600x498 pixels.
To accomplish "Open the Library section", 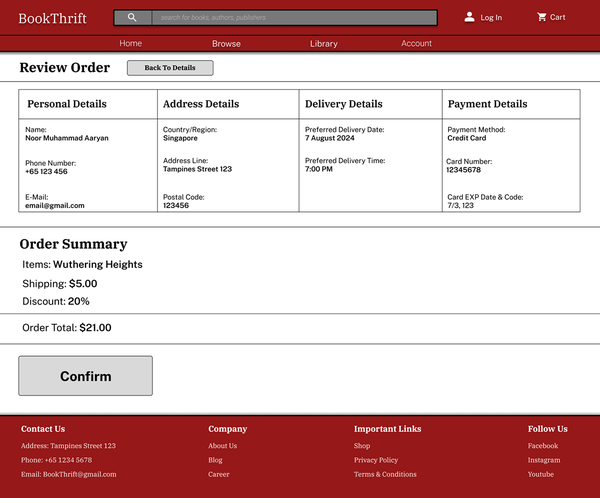I will (324, 44).
